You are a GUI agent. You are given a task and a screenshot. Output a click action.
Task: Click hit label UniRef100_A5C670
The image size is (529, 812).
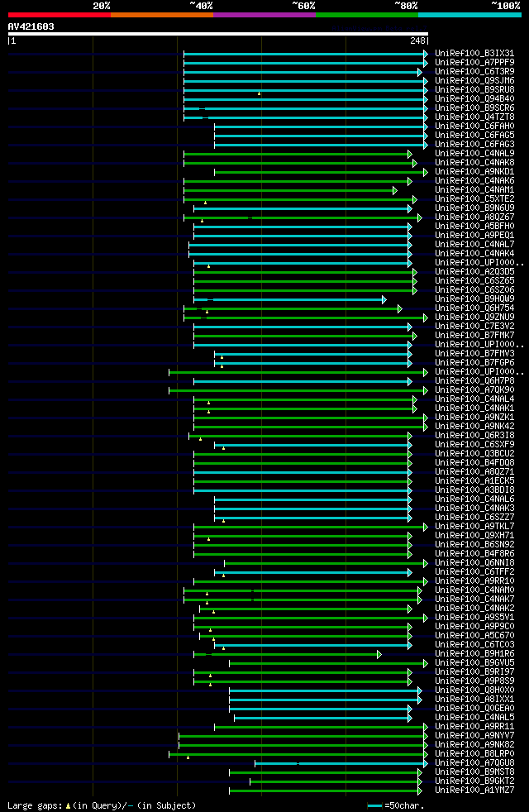pyautogui.click(x=474, y=635)
